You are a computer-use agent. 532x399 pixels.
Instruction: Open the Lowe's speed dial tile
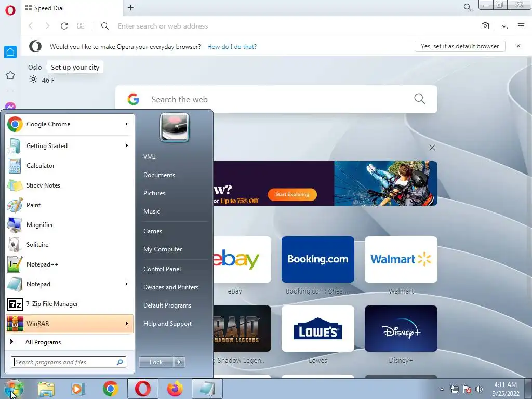coord(318,328)
